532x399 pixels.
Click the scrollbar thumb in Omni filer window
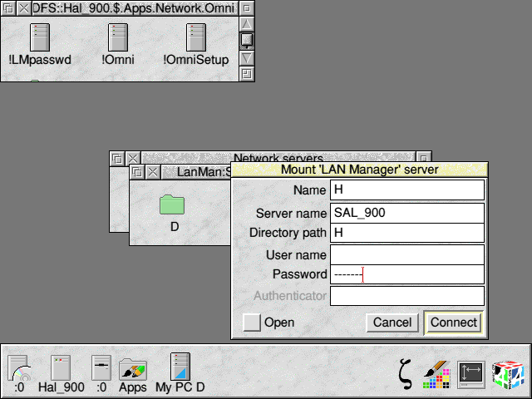point(247,40)
